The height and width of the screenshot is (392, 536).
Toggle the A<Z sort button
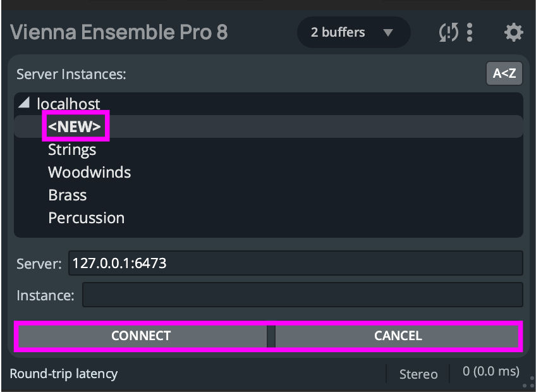(504, 73)
